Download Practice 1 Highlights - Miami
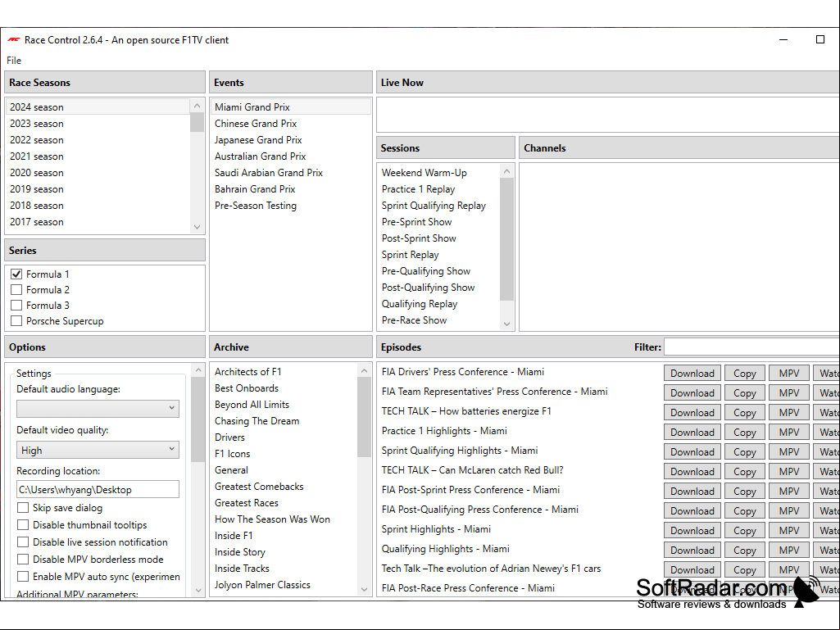Screen dimensions: 840x630 pyautogui.click(x=692, y=433)
